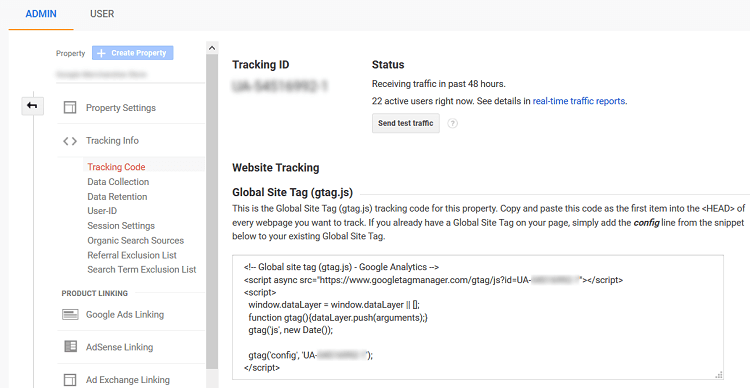
Task: Click the blurred property name under Property
Action: [101, 74]
